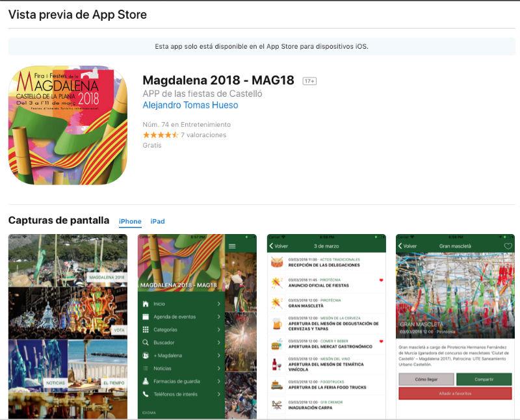Select the Categorías grid icon
Image resolution: width=520 pixels, height=420 pixels.
coord(145,328)
